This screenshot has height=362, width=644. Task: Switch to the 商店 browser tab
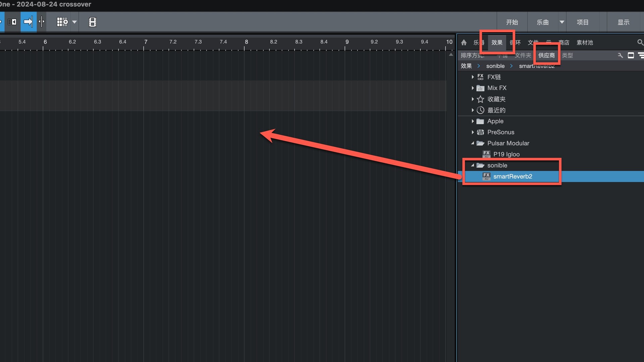pos(564,43)
